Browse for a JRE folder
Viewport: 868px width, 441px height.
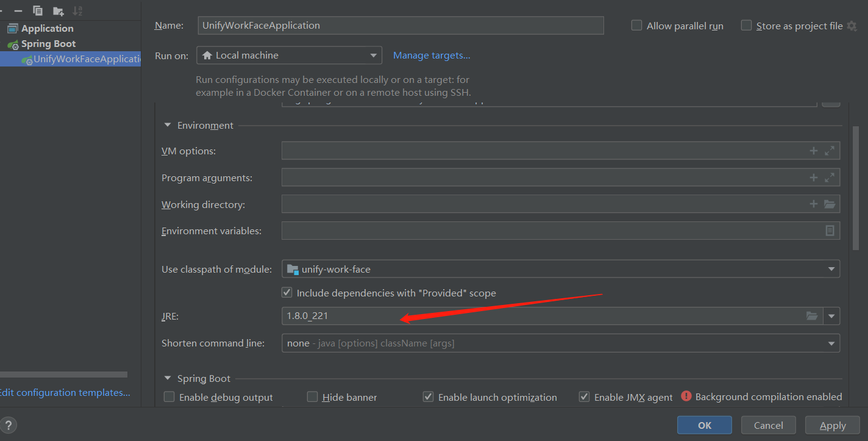point(812,316)
